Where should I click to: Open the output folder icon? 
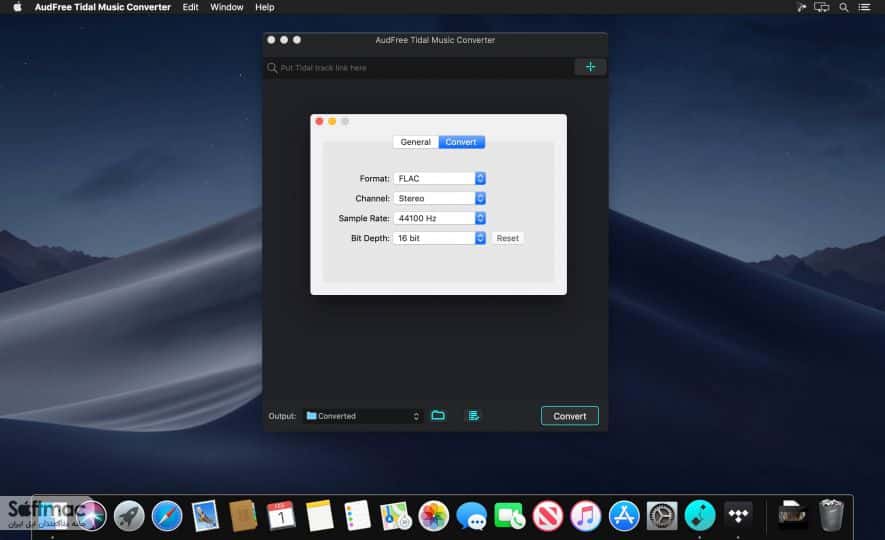438,416
